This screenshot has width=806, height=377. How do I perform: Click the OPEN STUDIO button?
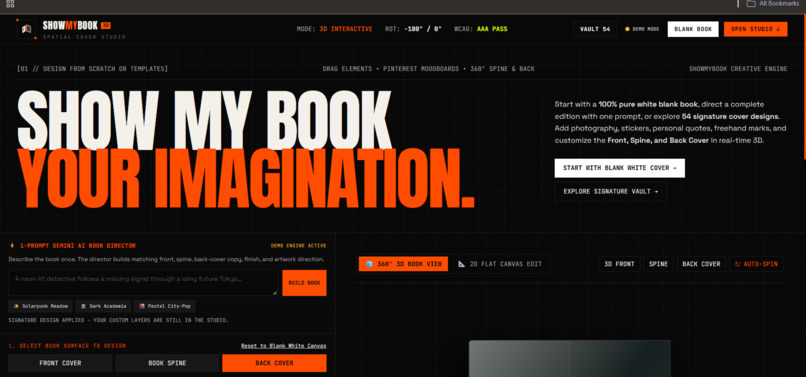pos(755,29)
